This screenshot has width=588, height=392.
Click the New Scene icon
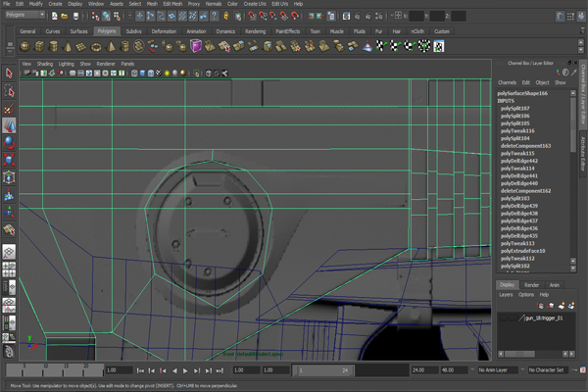click(x=55, y=16)
